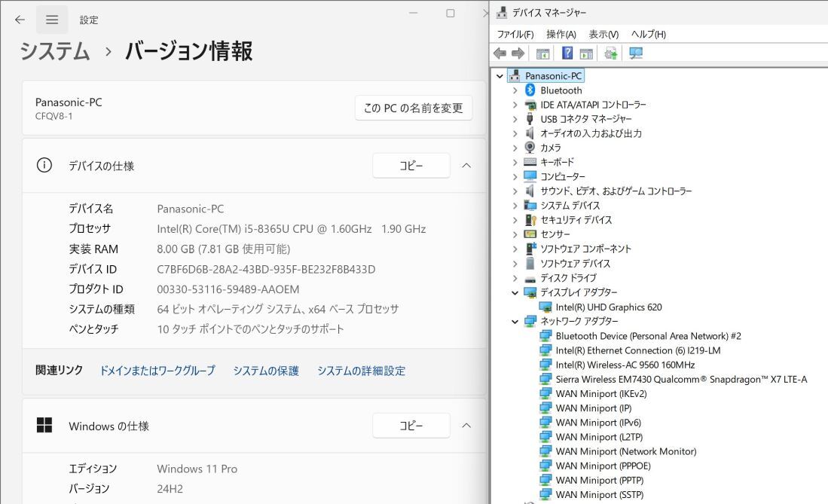Click the この PC の名前を変更 button
This screenshot has width=828, height=504.
coord(414,108)
